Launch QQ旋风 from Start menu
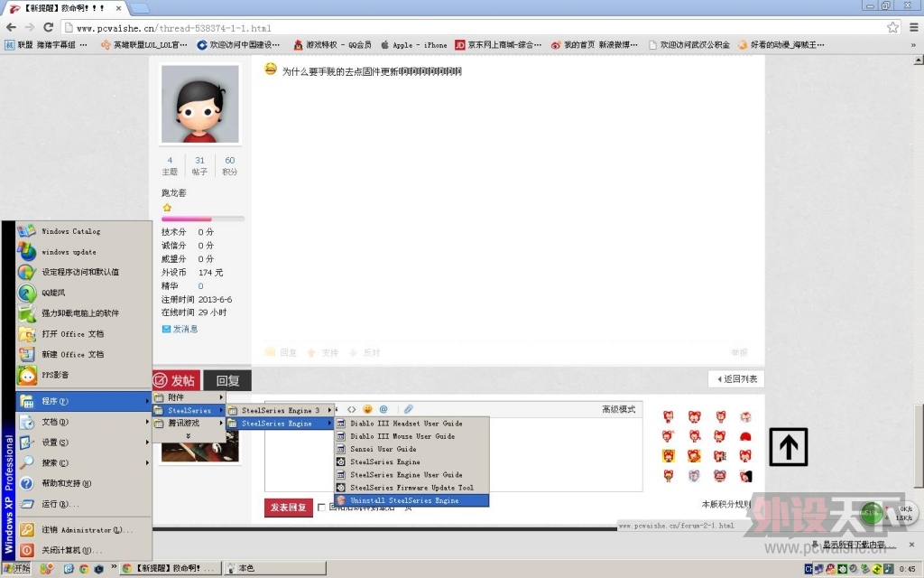The image size is (924, 578). pos(84,293)
